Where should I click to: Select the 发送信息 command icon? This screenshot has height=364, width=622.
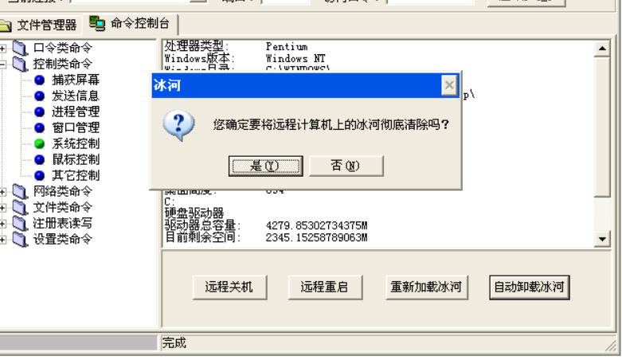click(x=39, y=96)
